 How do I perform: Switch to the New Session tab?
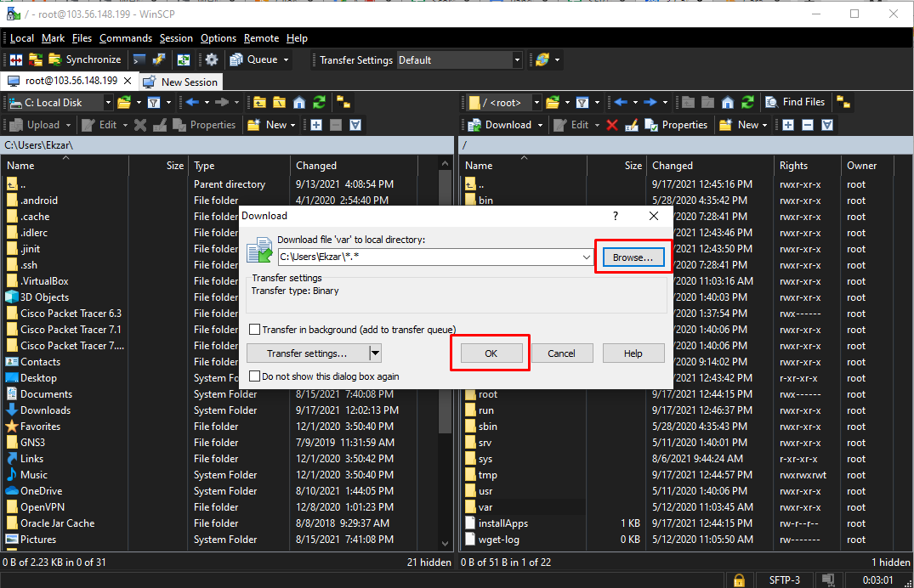point(181,82)
